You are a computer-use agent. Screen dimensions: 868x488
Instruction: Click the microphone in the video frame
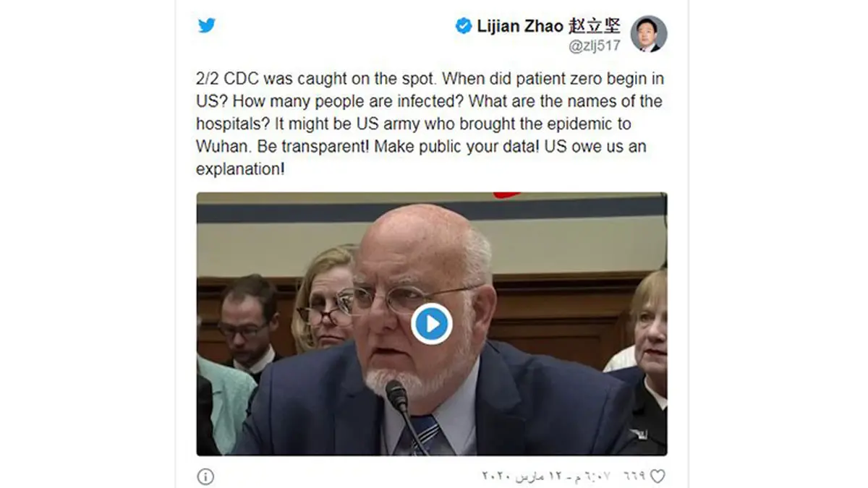(x=397, y=396)
